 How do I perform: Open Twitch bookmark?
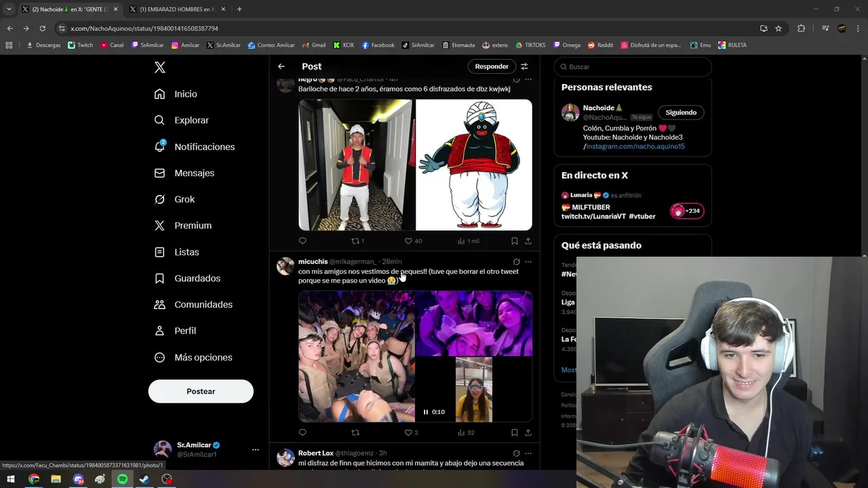(81, 45)
